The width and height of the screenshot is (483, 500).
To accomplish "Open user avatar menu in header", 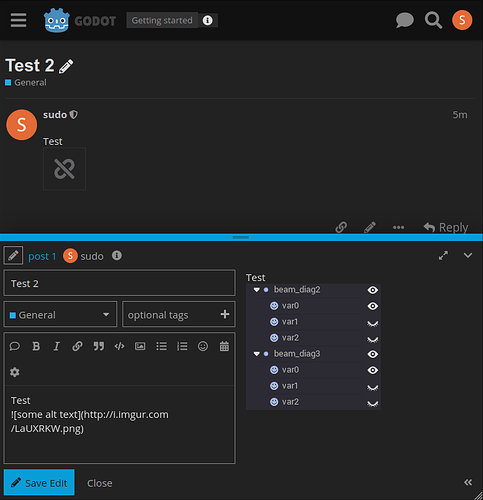I will (462, 20).
